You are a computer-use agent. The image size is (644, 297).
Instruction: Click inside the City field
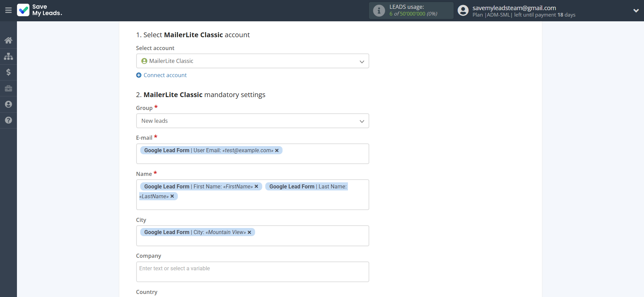click(x=252, y=236)
